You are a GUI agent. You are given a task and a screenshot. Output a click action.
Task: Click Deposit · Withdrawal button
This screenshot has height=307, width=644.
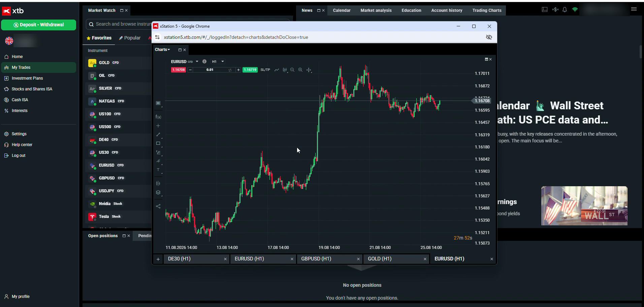(38, 25)
